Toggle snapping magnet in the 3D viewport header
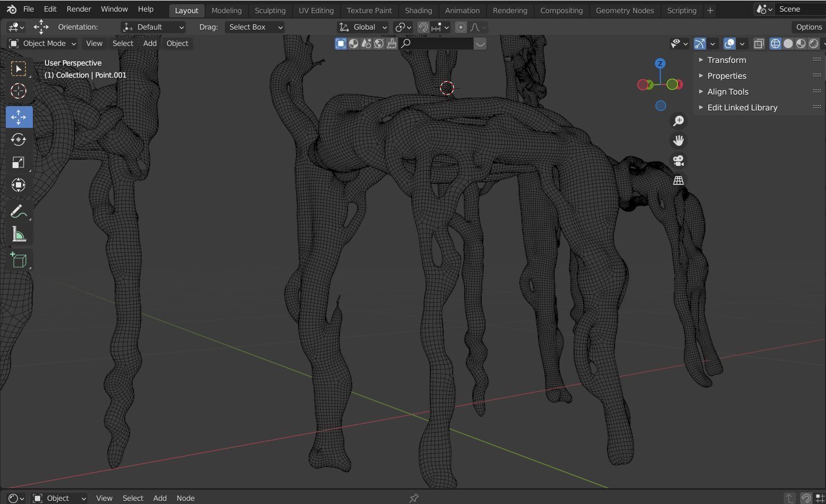826x504 pixels. pyautogui.click(x=423, y=27)
